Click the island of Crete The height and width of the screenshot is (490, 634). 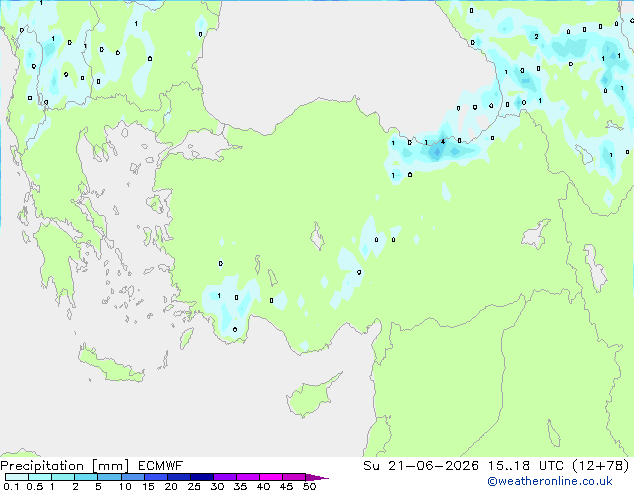(x=111, y=366)
